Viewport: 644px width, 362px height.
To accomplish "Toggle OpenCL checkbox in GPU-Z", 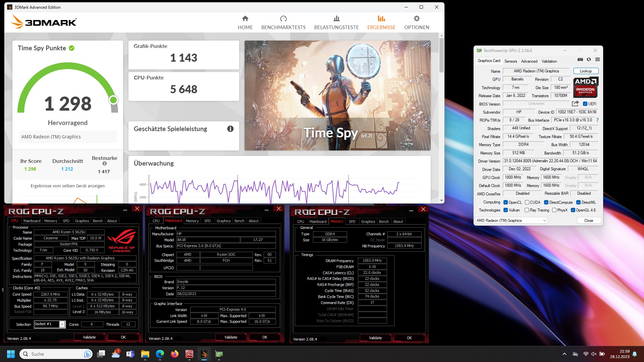I will tap(505, 202).
